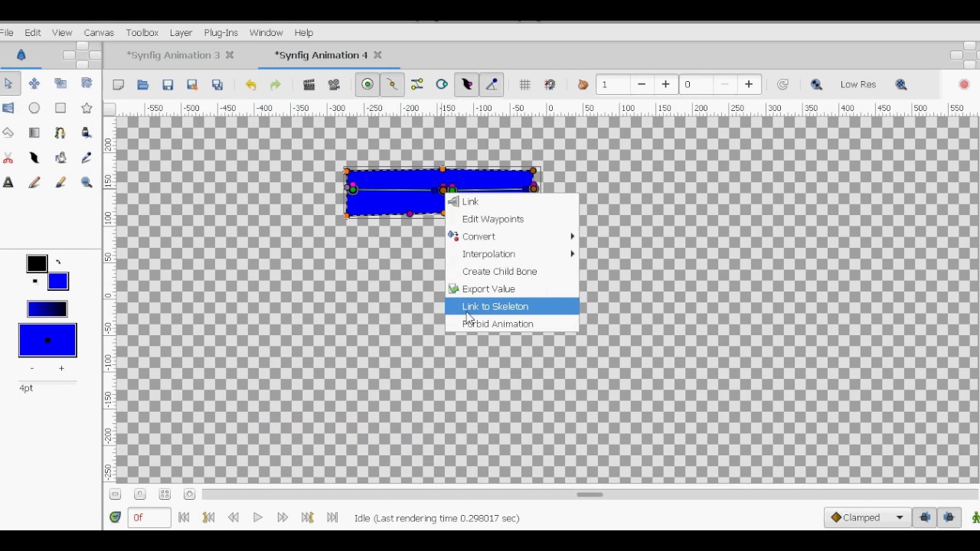Increase past onion skin count
Image resolution: width=980 pixels, height=551 pixels.
[666, 85]
